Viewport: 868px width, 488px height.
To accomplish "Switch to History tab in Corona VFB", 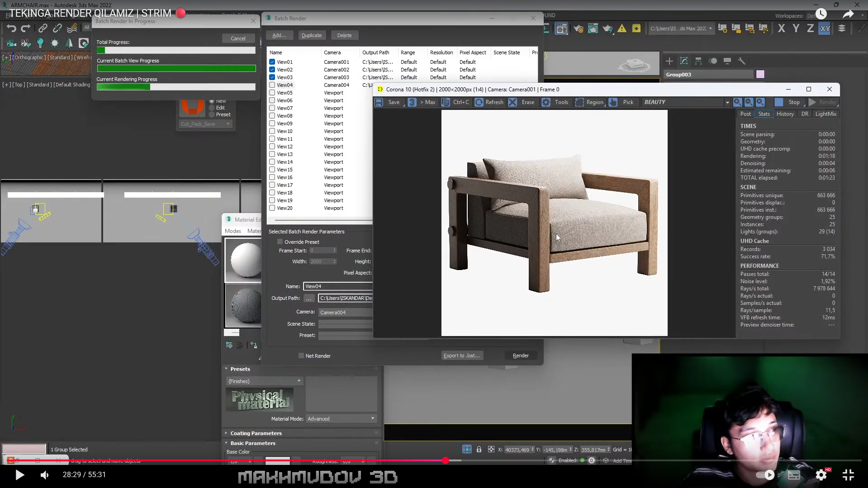I will [x=785, y=114].
